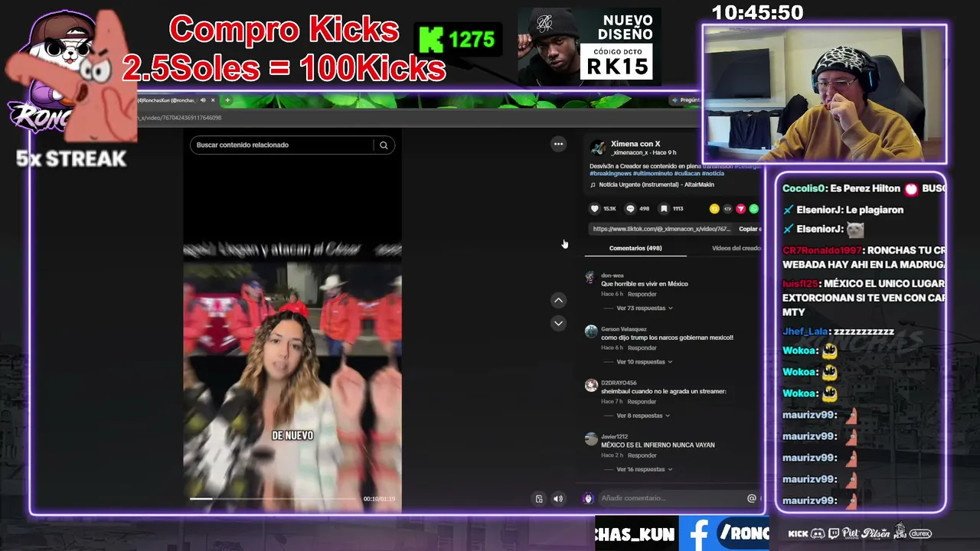
Task: Click the Ximena con X username
Action: pos(635,144)
